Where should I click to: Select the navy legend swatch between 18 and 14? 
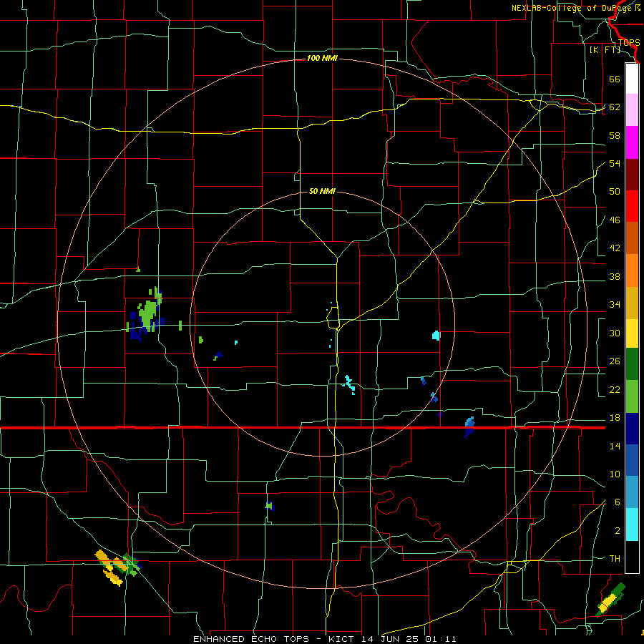point(632,429)
